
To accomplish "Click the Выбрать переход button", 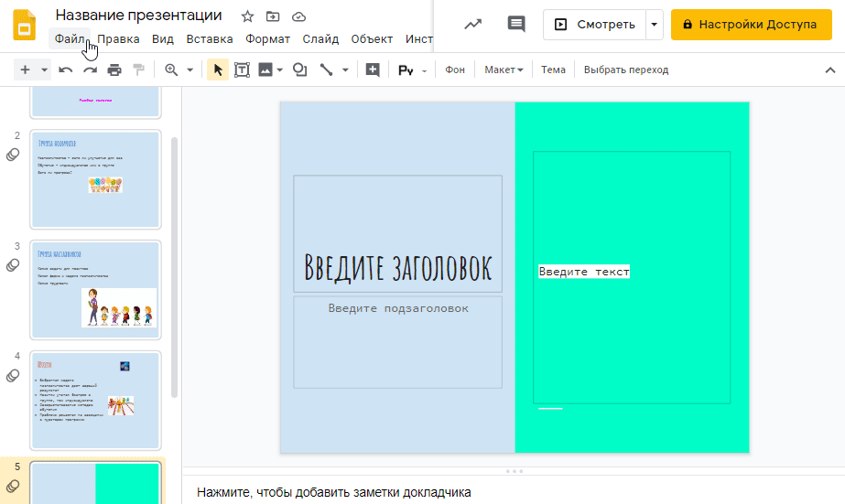I will pyautogui.click(x=626, y=70).
